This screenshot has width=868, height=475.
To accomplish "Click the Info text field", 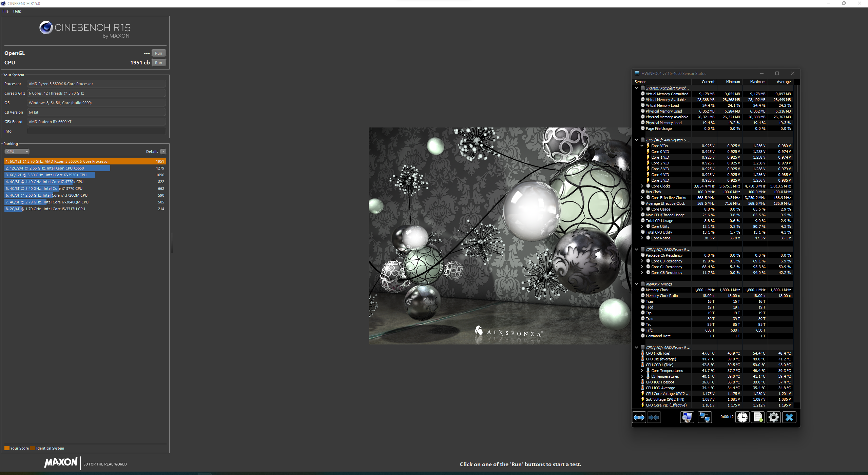I will [x=96, y=131].
